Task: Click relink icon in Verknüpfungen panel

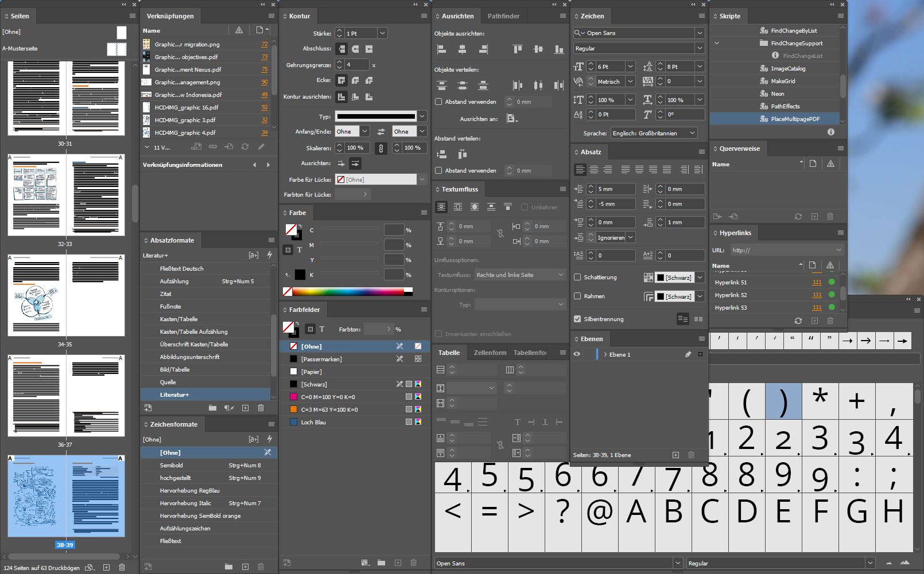Action: (x=213, y=147)
